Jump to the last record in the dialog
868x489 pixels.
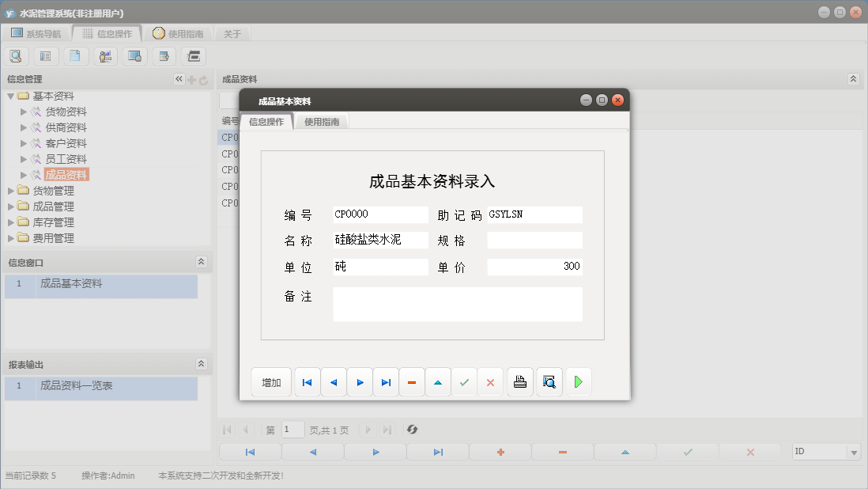tap(386, 381)
